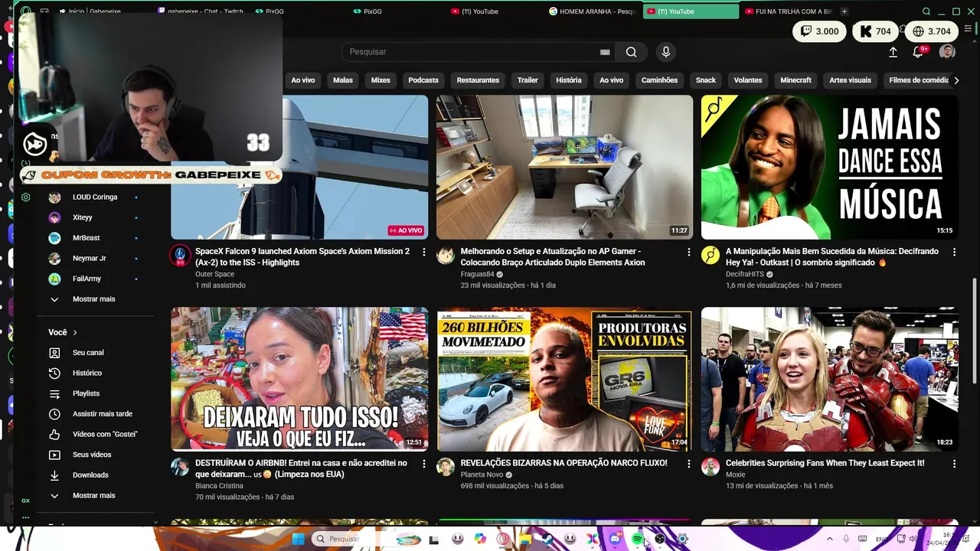
Task: Open options for REVELAÇÕES BIZARRAS video
Action: [688, 464]
